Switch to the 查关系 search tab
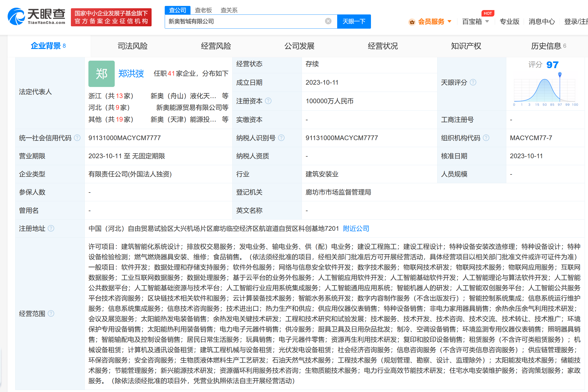Viewport: 588px width, 392px height. [x=229, y=10]
